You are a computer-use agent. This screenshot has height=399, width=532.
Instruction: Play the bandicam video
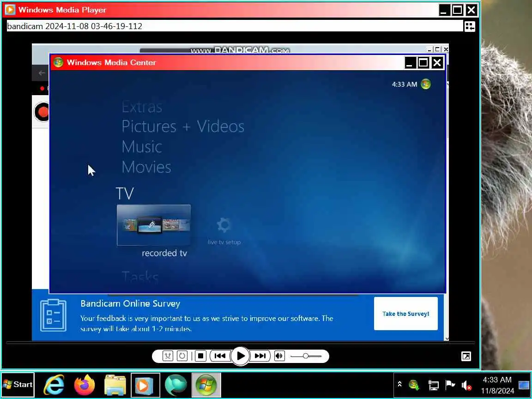(240, 356)
